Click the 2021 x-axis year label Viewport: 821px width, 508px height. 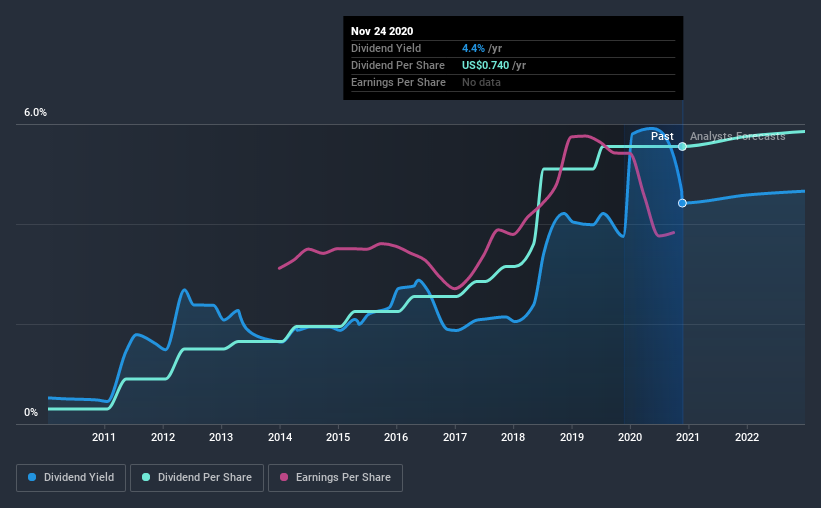(x=687, y=437)
